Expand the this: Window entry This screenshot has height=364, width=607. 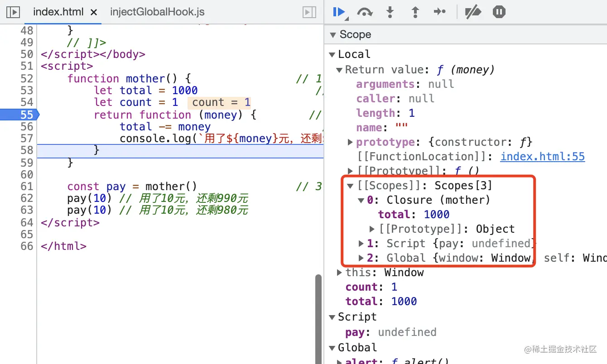[339, 273]
